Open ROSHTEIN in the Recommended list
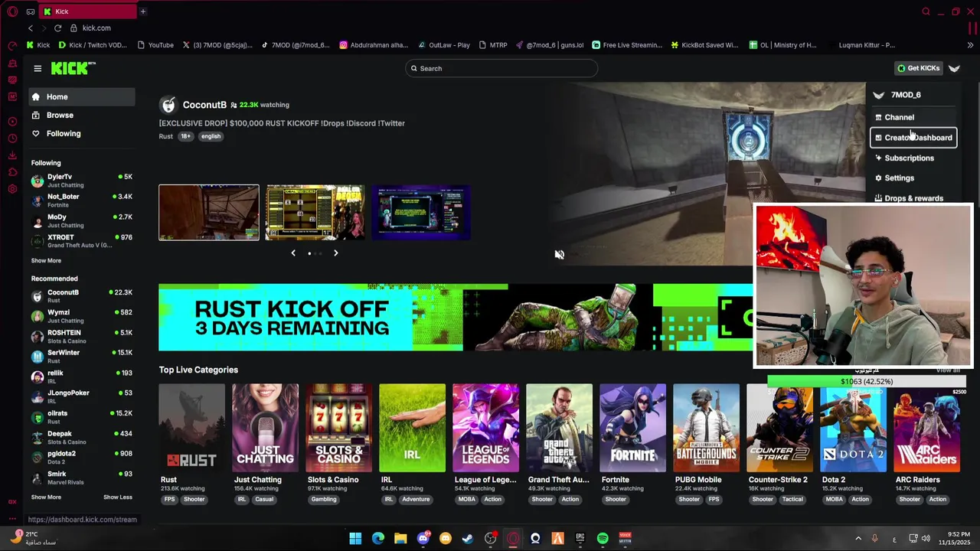Screen dimensions: 980x551 (x=82, y=337)
